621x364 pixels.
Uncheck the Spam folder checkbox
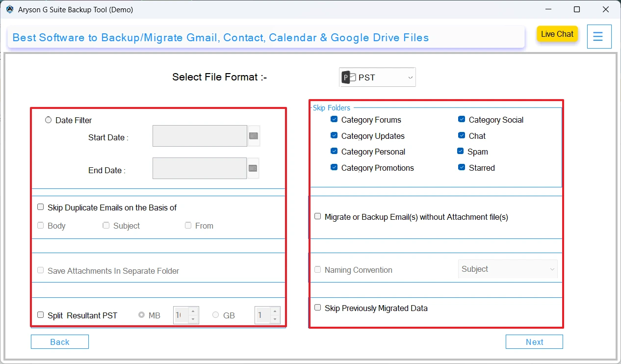pos(461,151)
